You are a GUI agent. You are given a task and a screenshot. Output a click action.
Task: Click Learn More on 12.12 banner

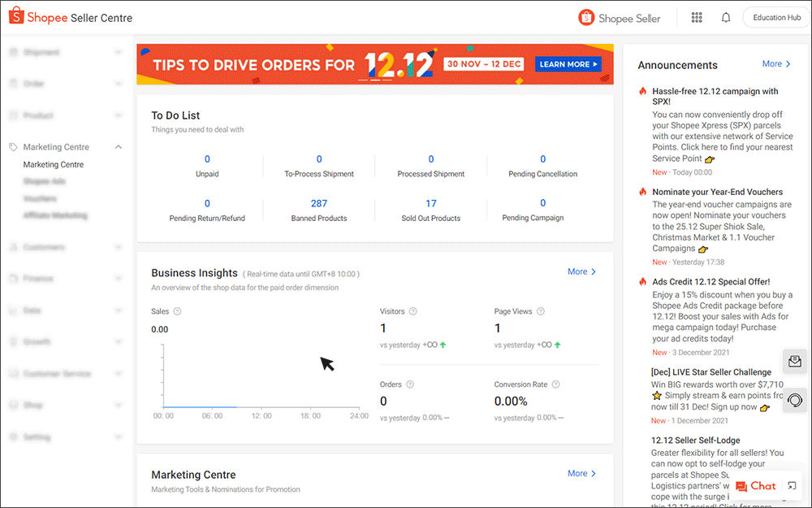[x=568, y=64]
